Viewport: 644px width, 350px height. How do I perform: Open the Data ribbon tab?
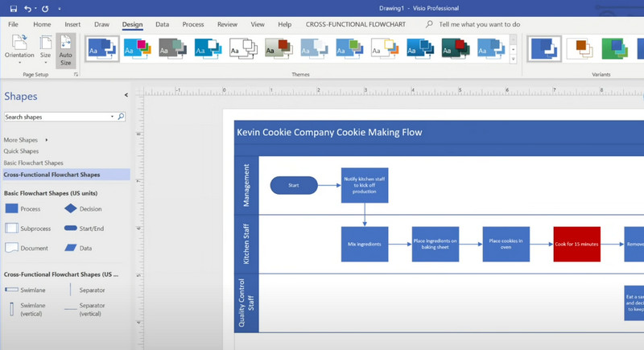click(163, 24)
